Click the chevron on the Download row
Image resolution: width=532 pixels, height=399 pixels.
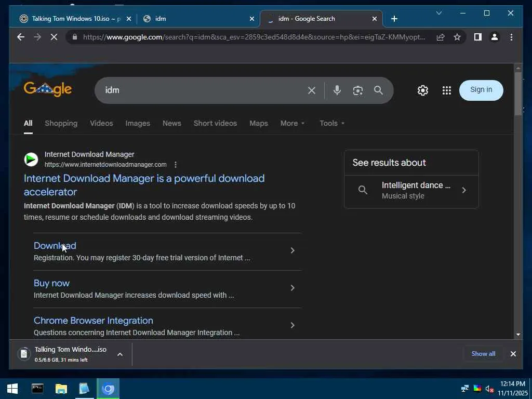[x=292, y=250]
